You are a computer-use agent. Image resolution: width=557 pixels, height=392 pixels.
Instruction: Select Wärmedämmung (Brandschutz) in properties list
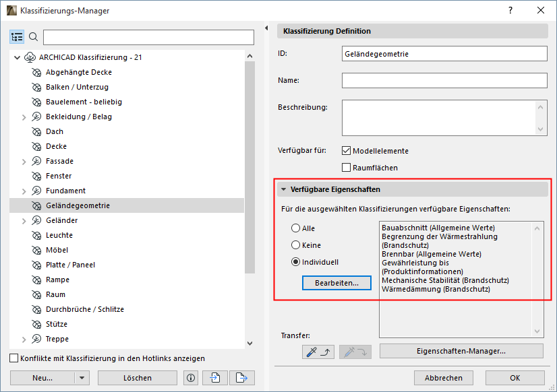pyautogui.click(x=436, y=289)
